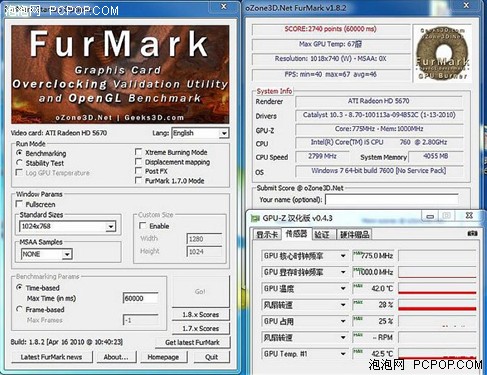
Task: Open the MSAA Samples NONE dropdown
Action: point(46,254)
